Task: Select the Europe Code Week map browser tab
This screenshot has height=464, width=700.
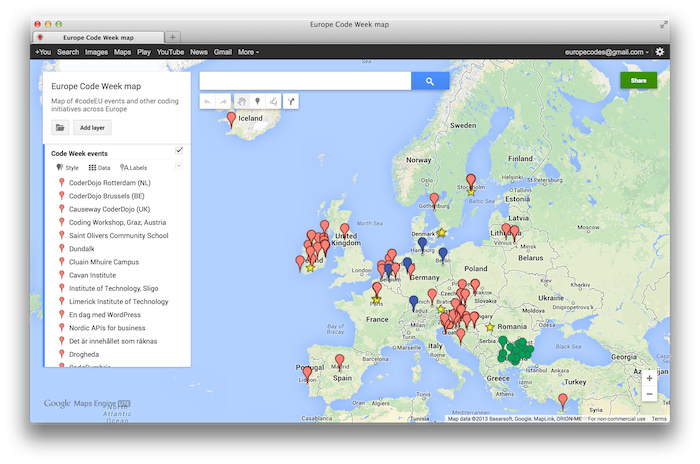Action: click(98, 38)
